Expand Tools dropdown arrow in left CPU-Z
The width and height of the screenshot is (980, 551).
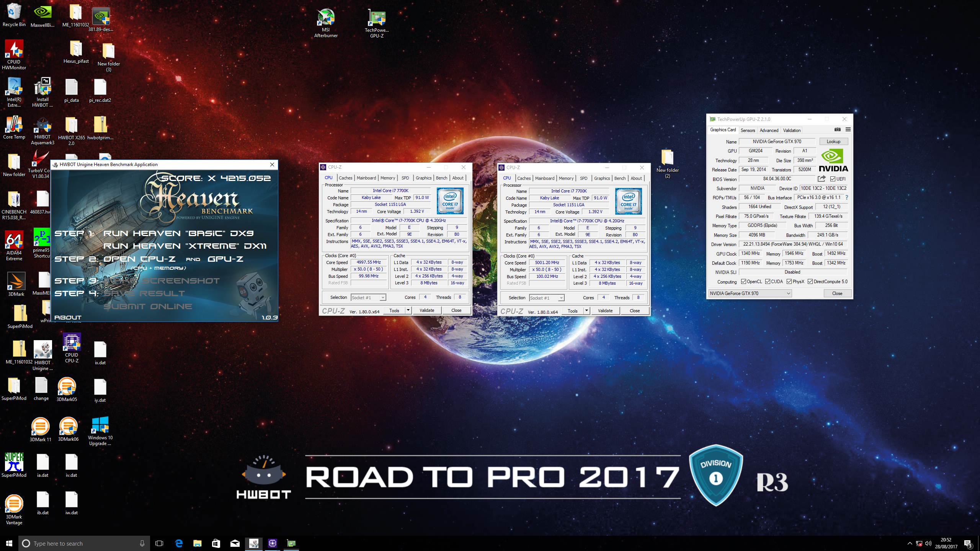click(x=408, y=310)
